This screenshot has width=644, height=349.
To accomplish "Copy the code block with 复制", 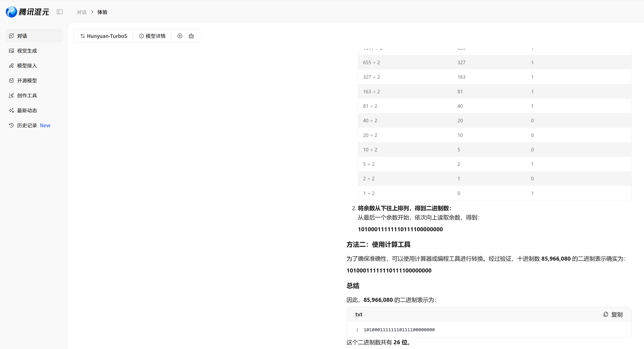I will [613, 314].
